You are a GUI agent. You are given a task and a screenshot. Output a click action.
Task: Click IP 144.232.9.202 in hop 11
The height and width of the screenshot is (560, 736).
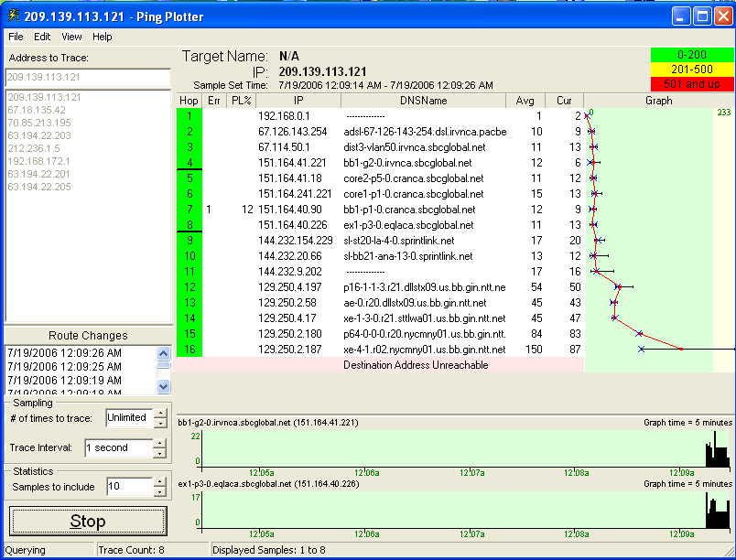pyautogui.click(x=289, y=272)
